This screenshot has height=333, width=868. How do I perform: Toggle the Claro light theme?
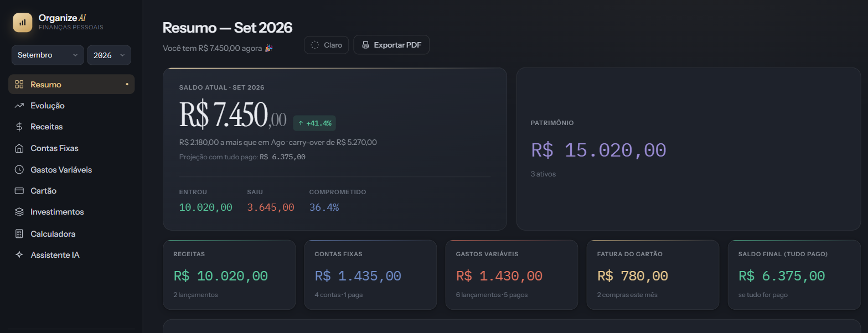[326, 45]
